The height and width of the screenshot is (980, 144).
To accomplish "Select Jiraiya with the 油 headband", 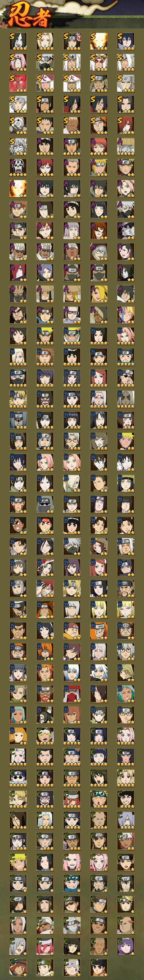I will (72, 62).
